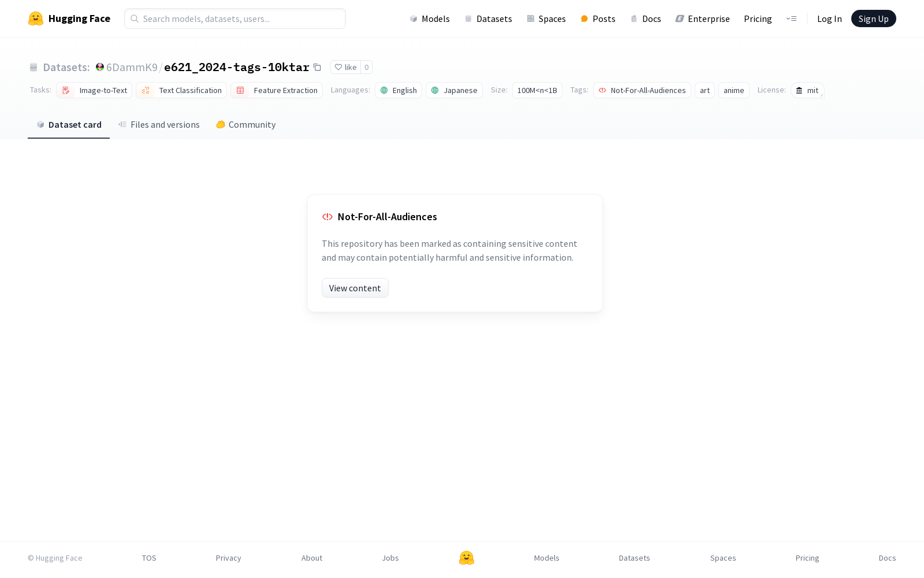The image size is (924, 578).
Task: Filter by Japanese language tag
Action: 454,90
